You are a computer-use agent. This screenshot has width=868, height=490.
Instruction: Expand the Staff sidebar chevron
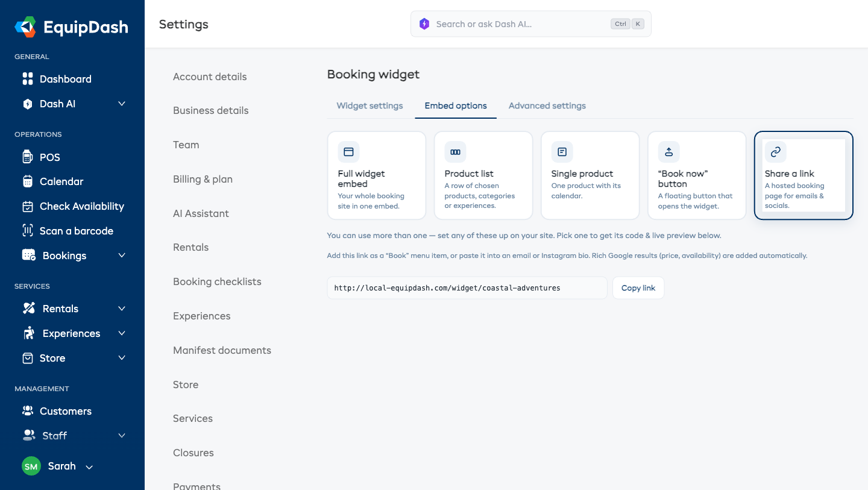point(122,435)
